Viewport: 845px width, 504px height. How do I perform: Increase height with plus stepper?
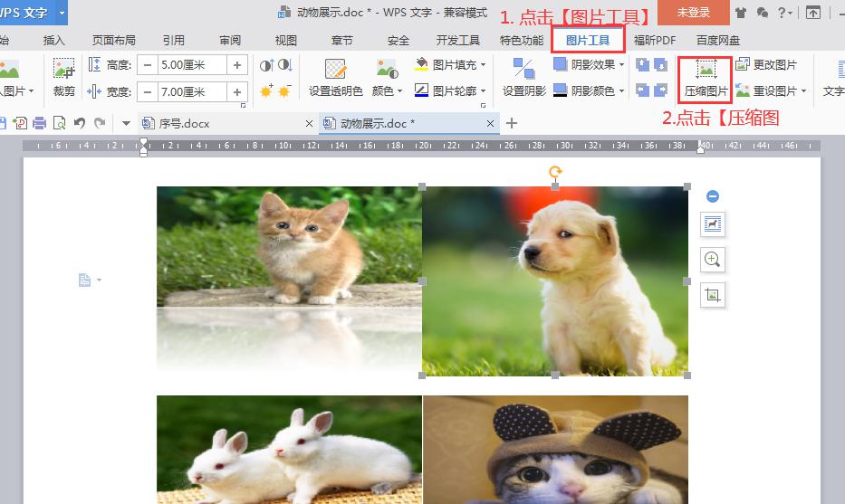tap(237, 65)
